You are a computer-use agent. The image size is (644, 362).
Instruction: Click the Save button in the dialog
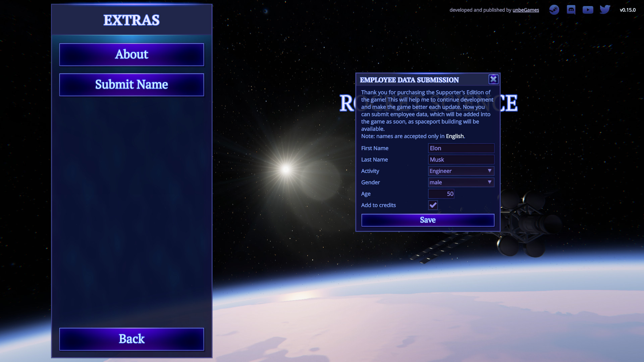click(x=428, y=220)
